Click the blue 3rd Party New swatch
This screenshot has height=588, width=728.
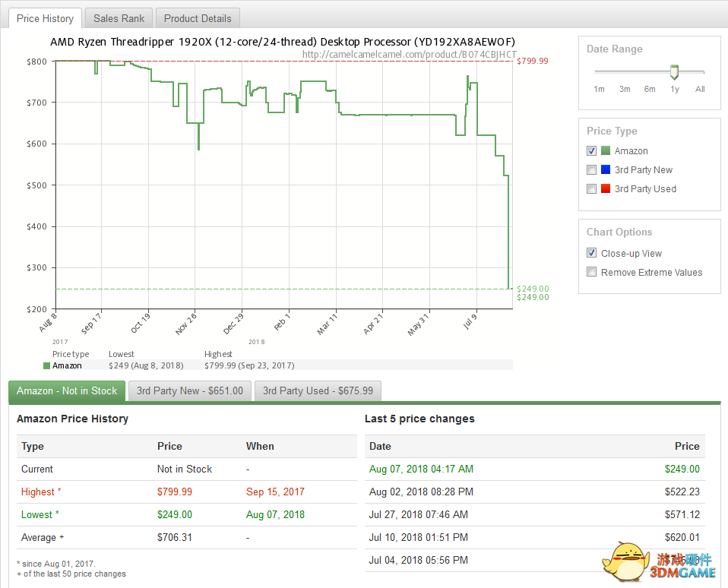[606, 169]
